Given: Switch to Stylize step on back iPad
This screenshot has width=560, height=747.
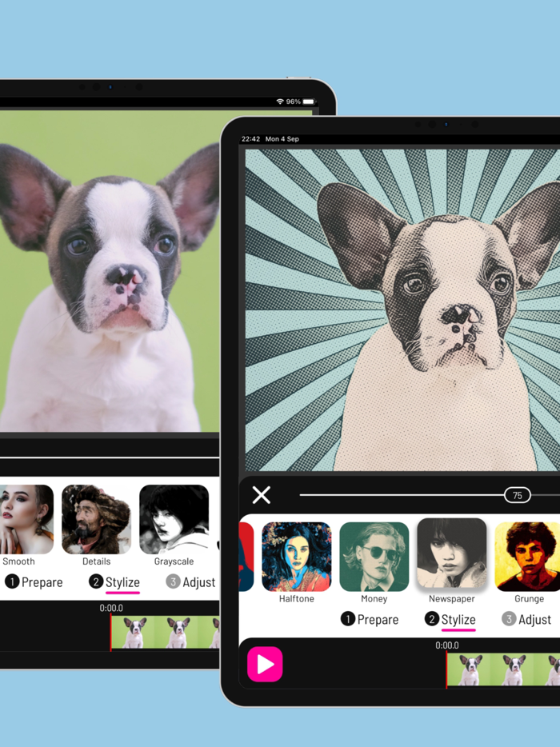Looking at the screenshot, I should point(114,582).
